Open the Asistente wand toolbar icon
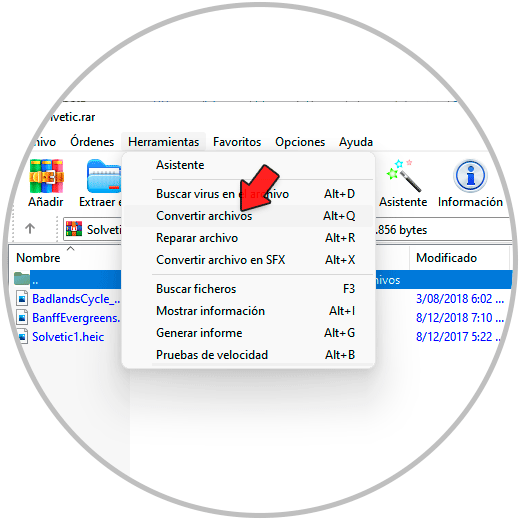This screenshot has height=520, width=520. 403,176
